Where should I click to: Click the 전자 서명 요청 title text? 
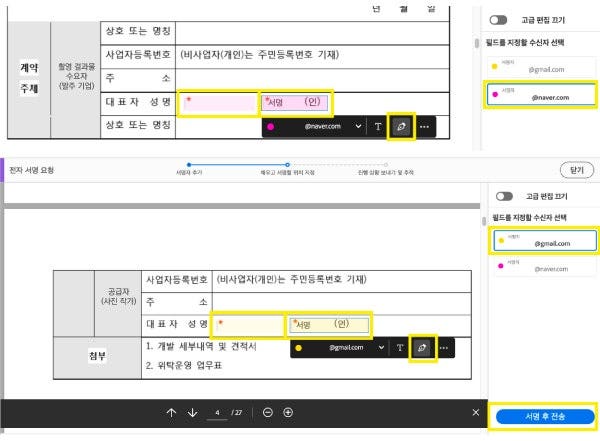pyautogui.click(x=31, y=170)
